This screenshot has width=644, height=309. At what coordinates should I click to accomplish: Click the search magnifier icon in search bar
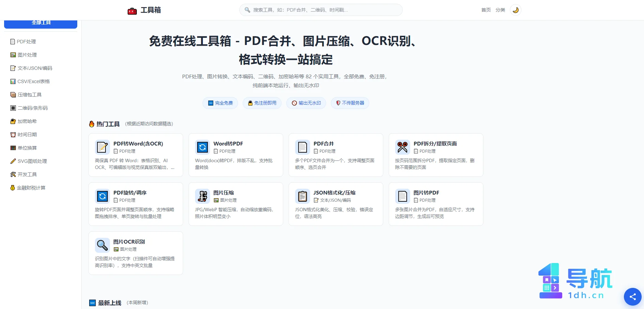point(247,10)
